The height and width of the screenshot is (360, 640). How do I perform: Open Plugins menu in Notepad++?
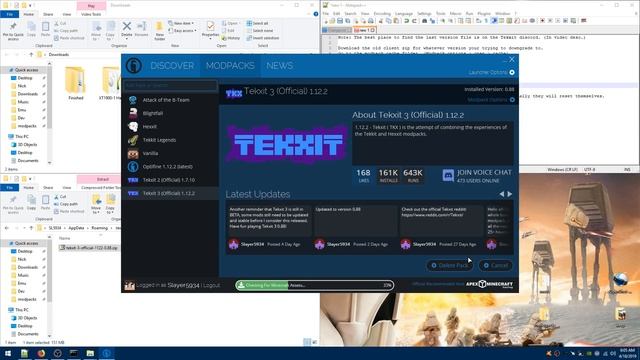(x=484, y=13)
